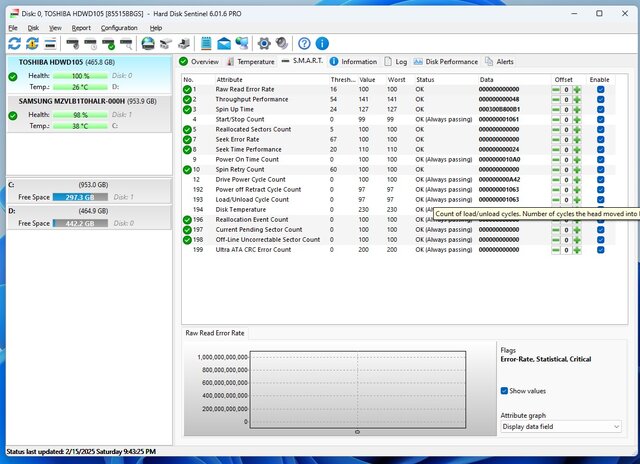Click green plus offset for Raw Read Error Rate
The width and height of the screenshot is (640, 464).
tap(577, 89)
